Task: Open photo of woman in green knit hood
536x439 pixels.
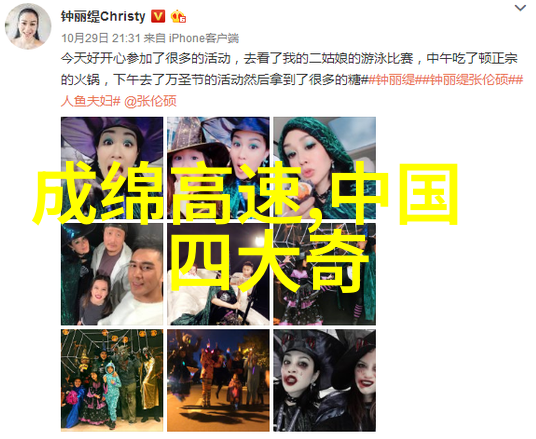Action: pyautogui.click(x=324, y=168)
